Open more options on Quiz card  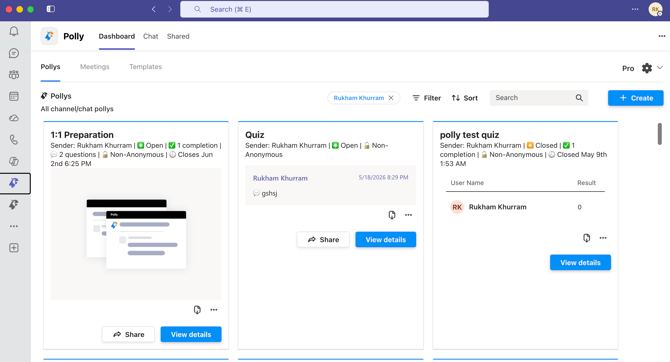coord(408,215)
